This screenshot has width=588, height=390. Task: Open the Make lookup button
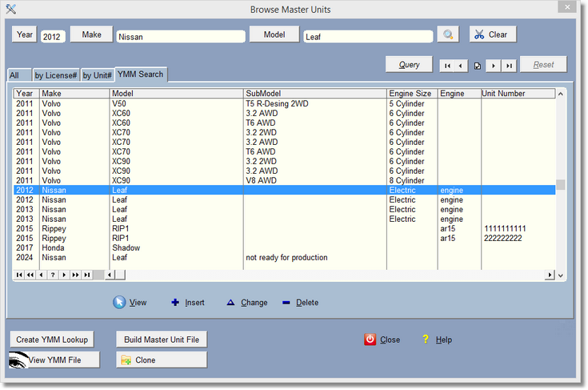91,34
